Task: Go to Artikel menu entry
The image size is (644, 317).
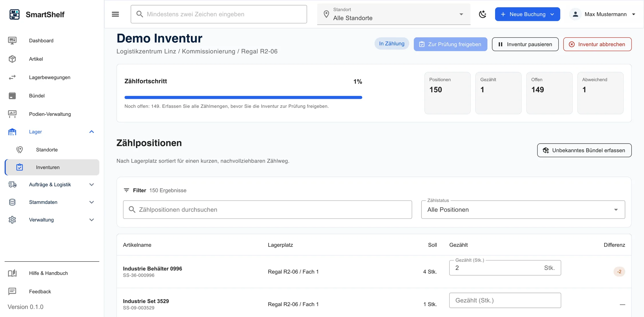Action: coord(52,59)
